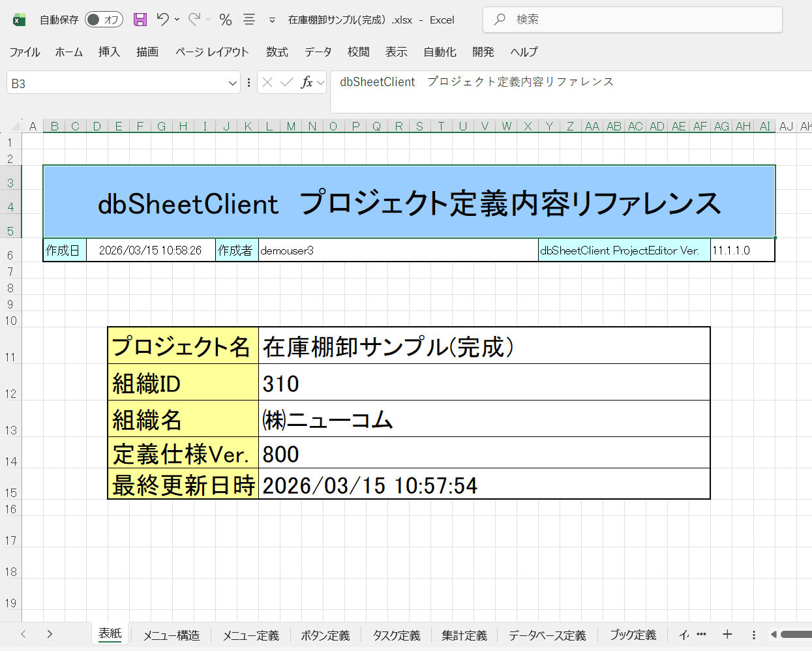
Task: Click the Save icon in title bar
Action: [x=140, y=20]
